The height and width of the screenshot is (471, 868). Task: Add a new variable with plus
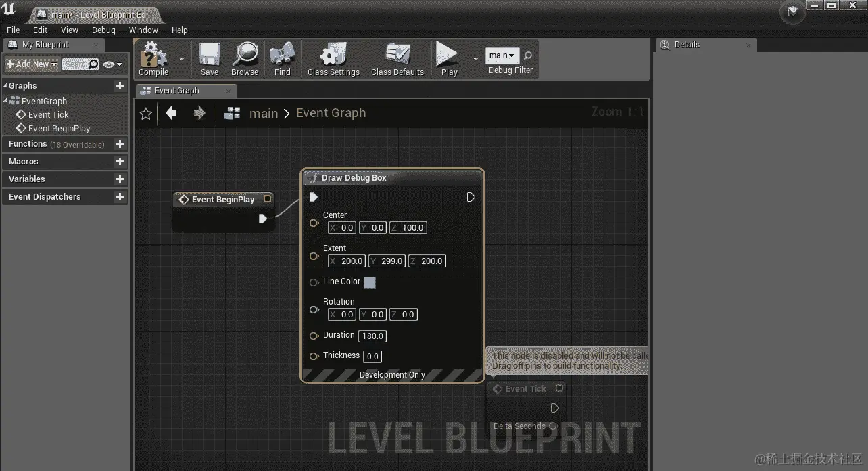[120, 179]
